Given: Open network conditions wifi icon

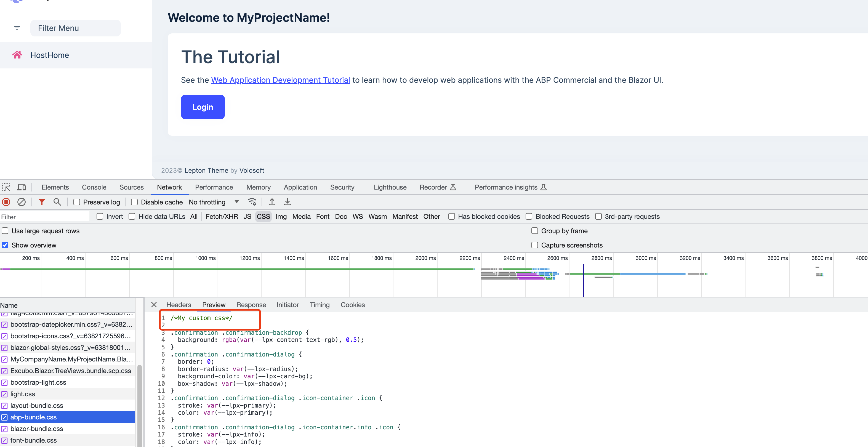Looking at the screenshot, I should [252, 202].
